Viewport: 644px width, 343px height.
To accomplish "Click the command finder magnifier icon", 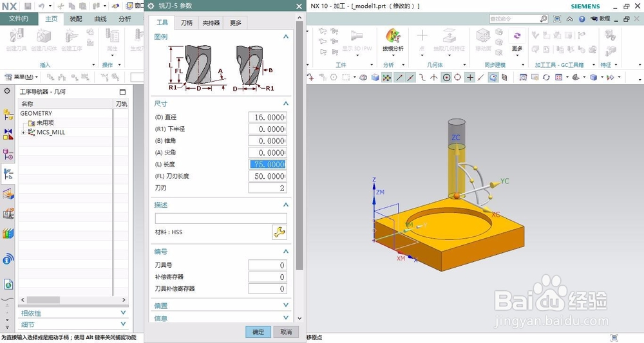I will (x=544, y=19).
